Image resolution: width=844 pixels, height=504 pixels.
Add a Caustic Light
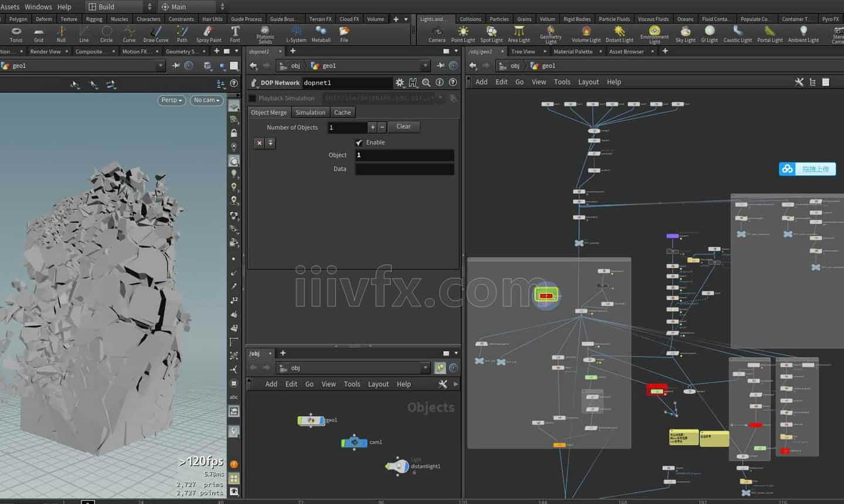tap(738, 34)
